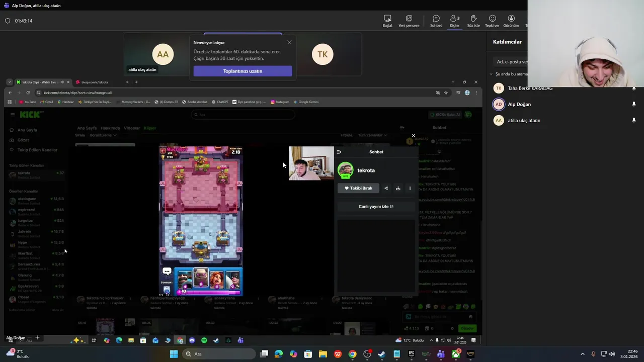Select the TK participant avatar tile

(x=323, y=54)
